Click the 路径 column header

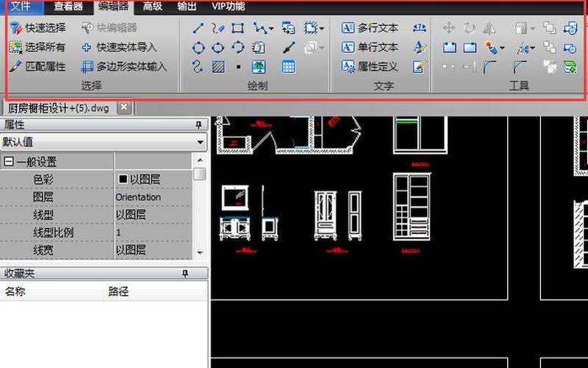point(155,291)
